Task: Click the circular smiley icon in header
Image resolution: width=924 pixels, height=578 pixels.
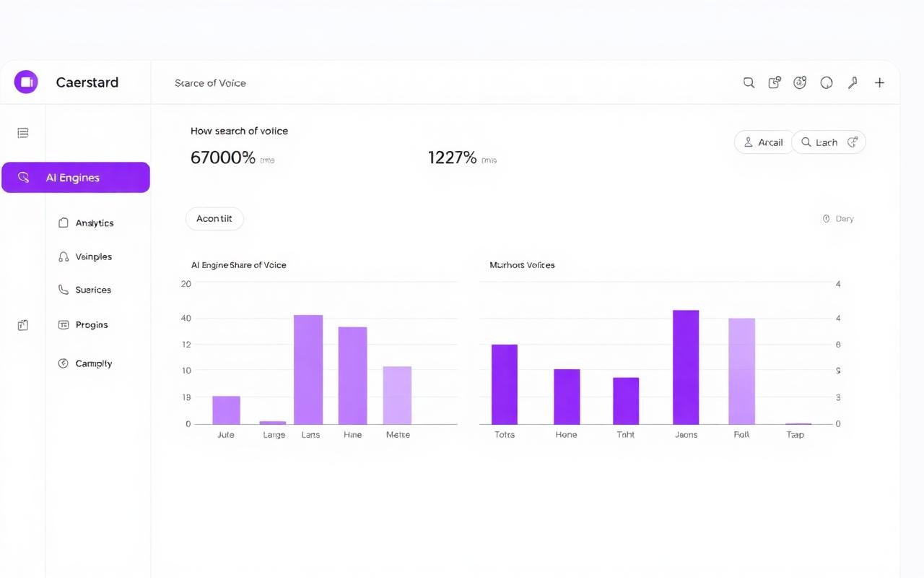Action: pyautogui.click(x=800, y=82)
